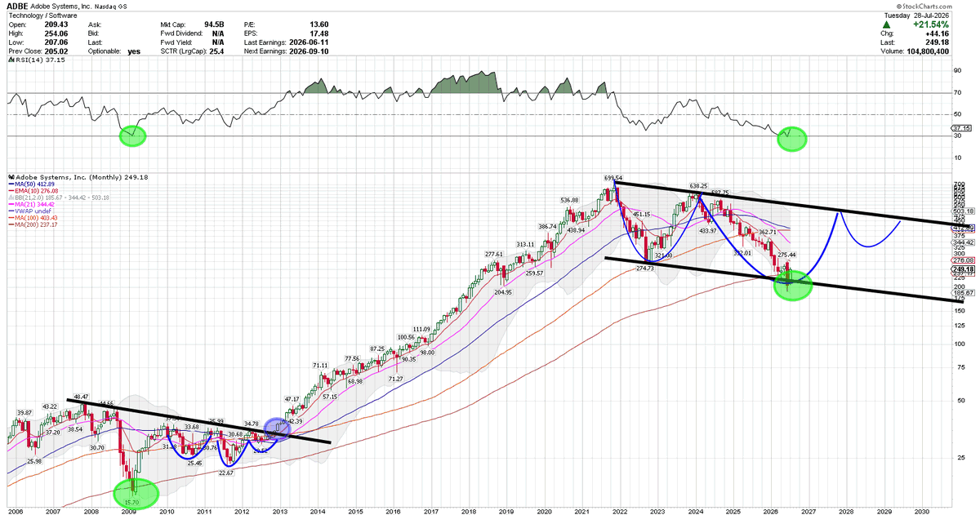Click the 638.25 price label
980x515 pixels.
(697, 186)
